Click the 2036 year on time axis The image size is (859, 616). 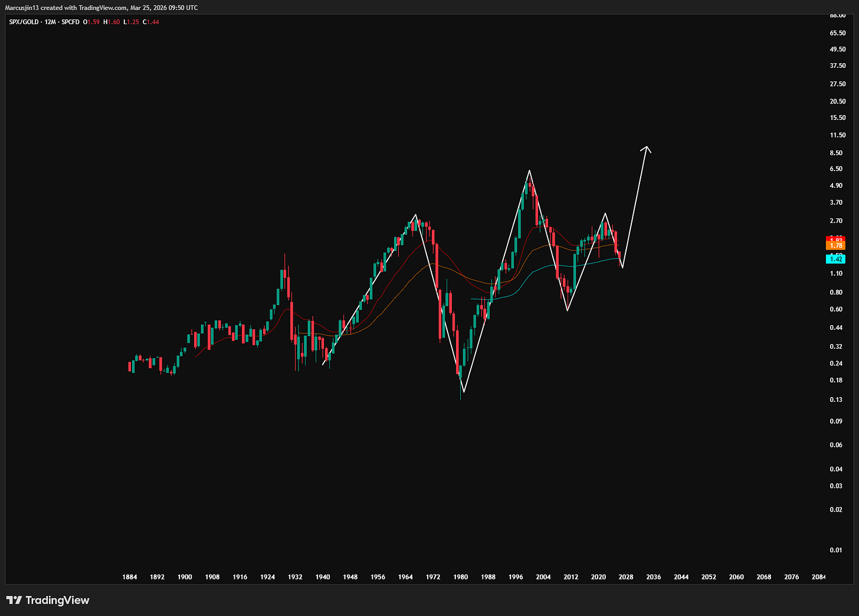(x=654, y=577)
